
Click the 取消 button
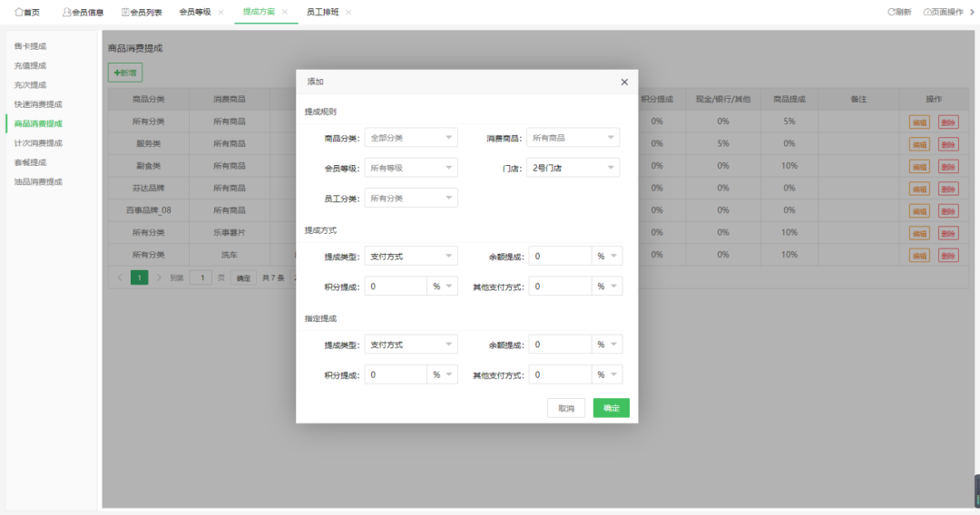pyautogui.click(x=566, y=408)
